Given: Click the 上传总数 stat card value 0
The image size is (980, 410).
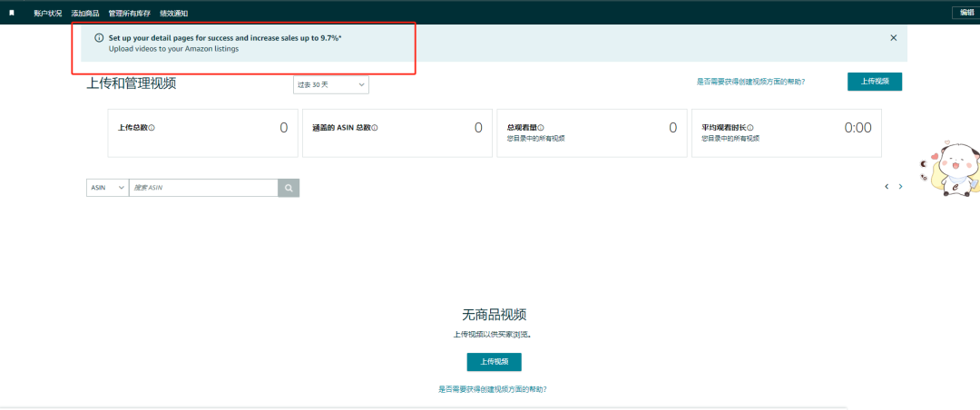Looking at the screenshot, I should tap(284, 128).
